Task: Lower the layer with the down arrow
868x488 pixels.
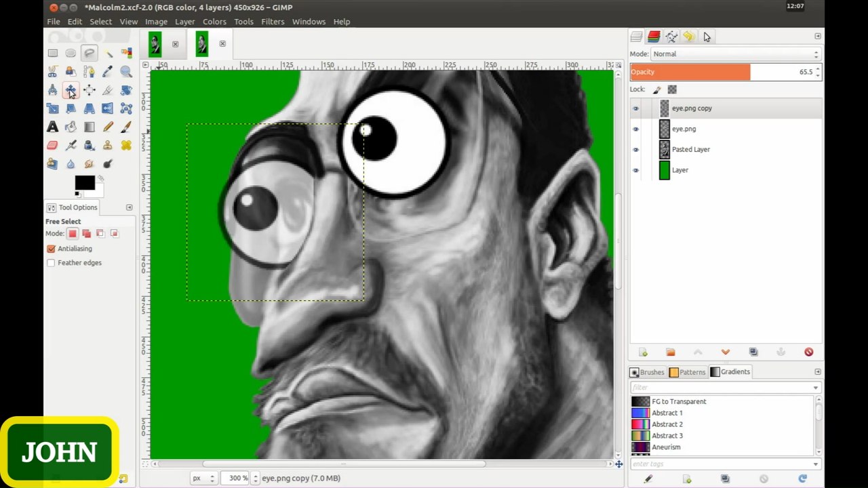Action: [726, 352]
